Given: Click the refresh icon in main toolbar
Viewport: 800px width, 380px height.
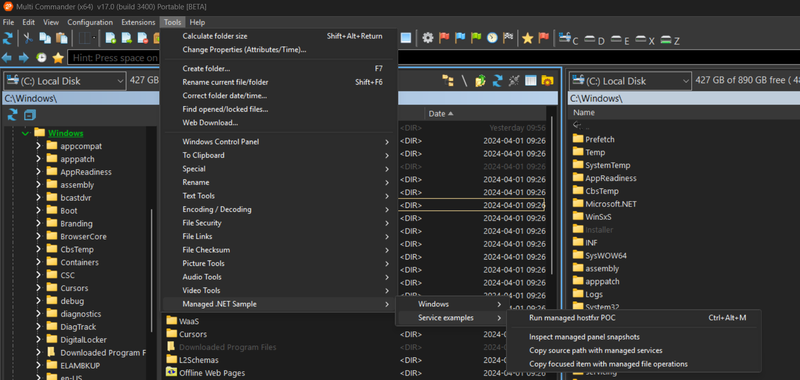Looking at the screenshot, I should (x=8, y=38).
